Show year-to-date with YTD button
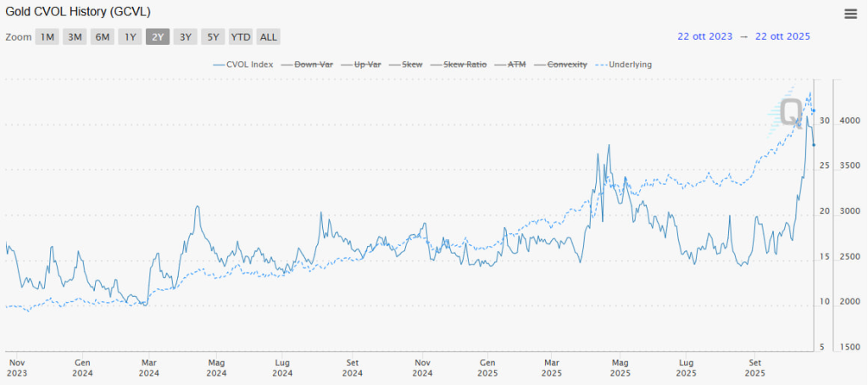Image resolution: width=868 pixels, height=385 pixels. tap(242, 36)
